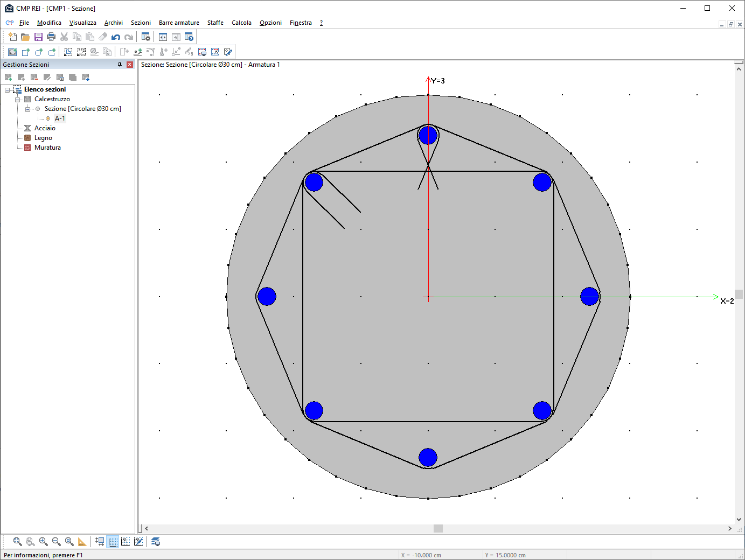745x560 pixels.
Task: Open the Sezioni menu
Action: point(141,23)
